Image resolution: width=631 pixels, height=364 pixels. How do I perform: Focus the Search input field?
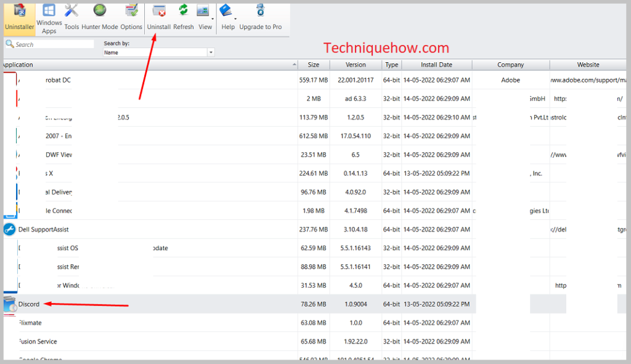coord(54,44)
